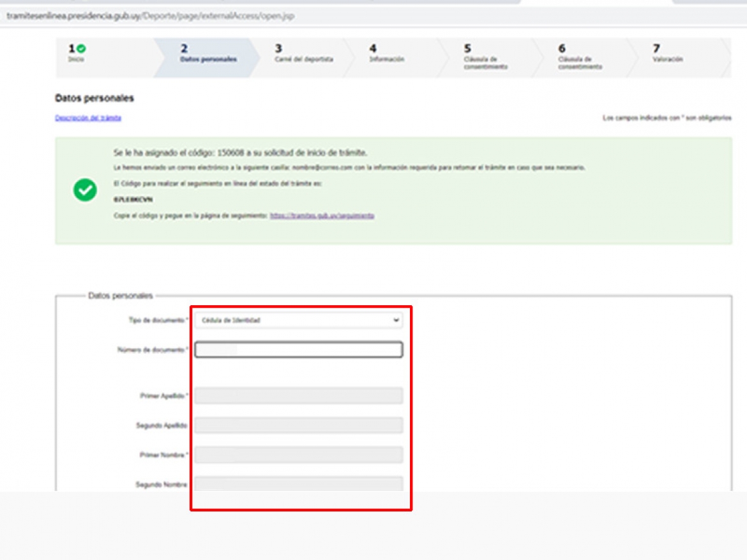The height and width of the screenshot is (560, 747).
Task: Click the Primer Apellido field
Action: (x=298, y=396)
